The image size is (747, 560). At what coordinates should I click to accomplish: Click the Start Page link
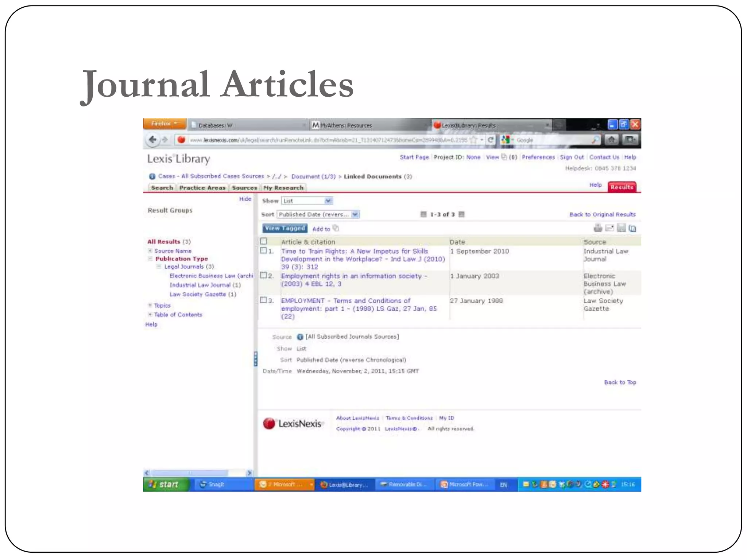(x=414, y=157)
